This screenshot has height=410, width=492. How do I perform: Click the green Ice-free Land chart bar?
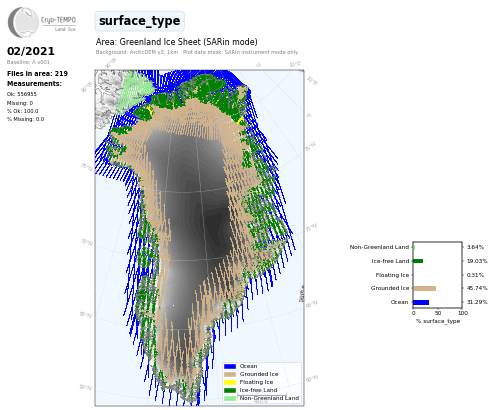coord(418,261)
